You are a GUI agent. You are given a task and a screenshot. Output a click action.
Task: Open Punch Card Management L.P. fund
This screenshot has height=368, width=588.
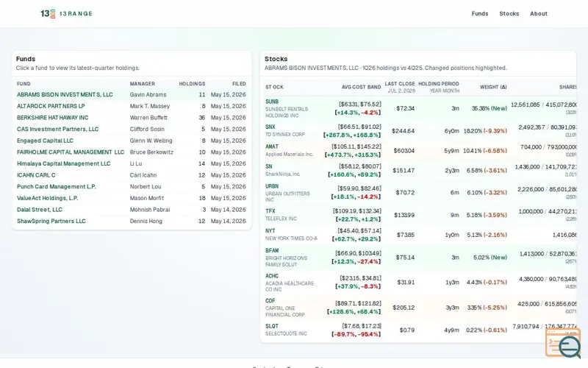pyautogui.click(x=57, y=187)
